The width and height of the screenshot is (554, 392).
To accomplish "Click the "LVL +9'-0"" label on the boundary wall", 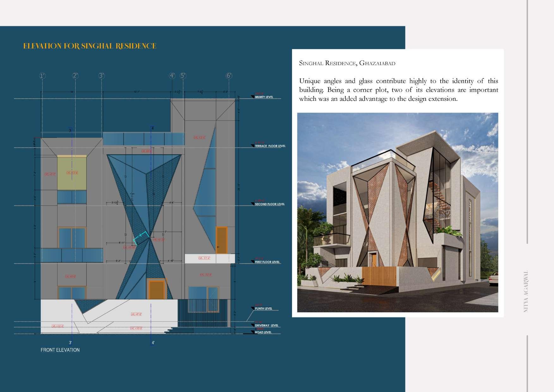I will [x=136, y=315].
